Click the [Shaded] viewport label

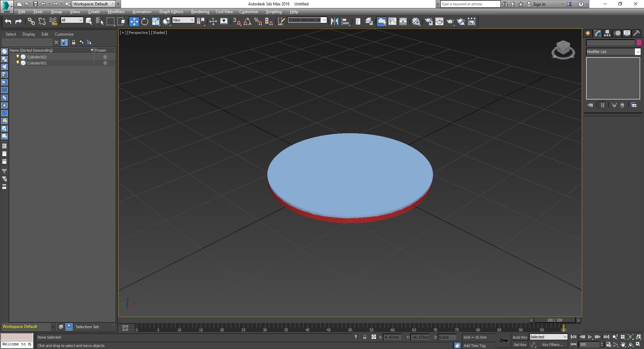click(x=159, y=33)
